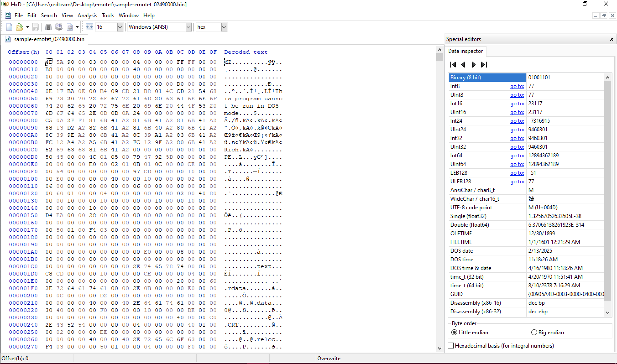Minimize the inner document window
The width and height of the screenshot is (617, 364).
[595, 16]
